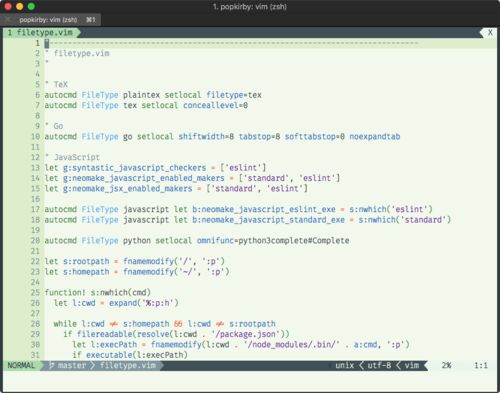Image resolution: width=500 pixels, height=393 pixels.
Task: Click the Go comment on line 9
Action: 54,126
